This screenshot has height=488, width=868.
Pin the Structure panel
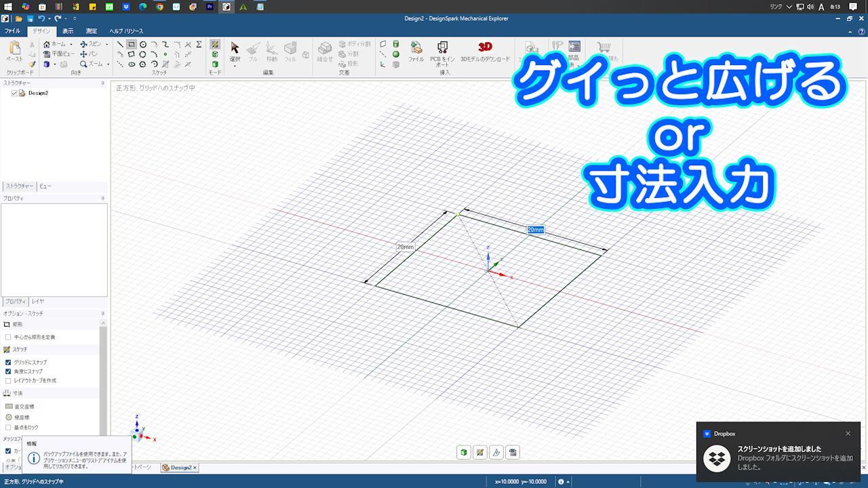tap(103, 83)
